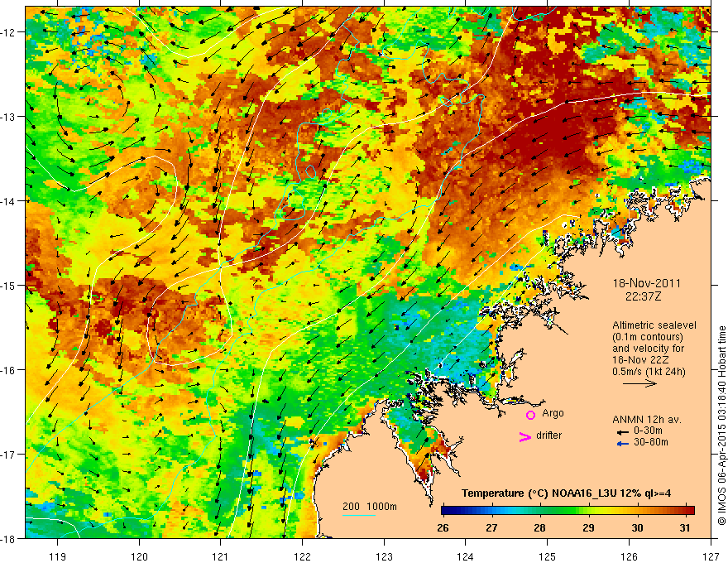Screen dimensions: 728x563
Task: Click latitude axis label -16
Action: (x=9, y=370)
